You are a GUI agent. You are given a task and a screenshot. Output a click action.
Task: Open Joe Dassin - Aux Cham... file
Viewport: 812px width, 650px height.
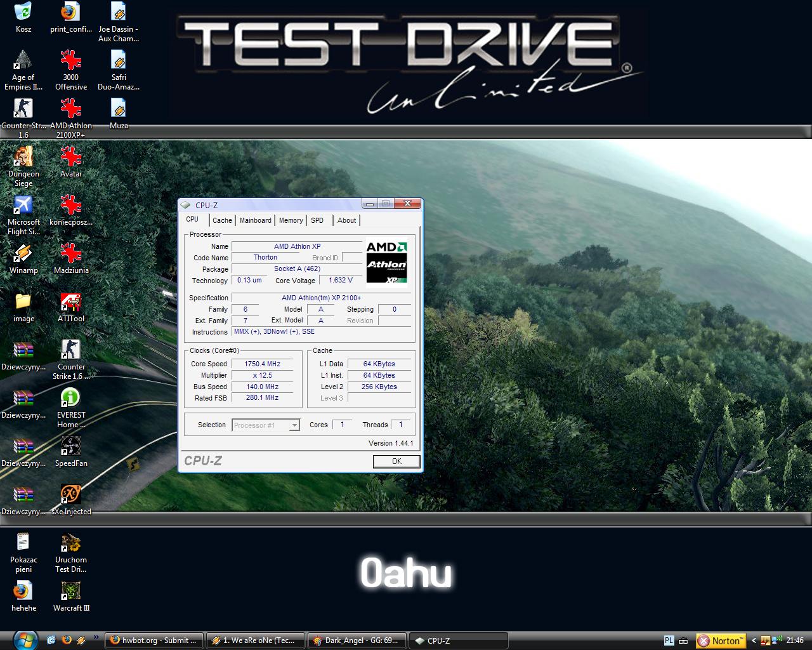click(119, 22)
